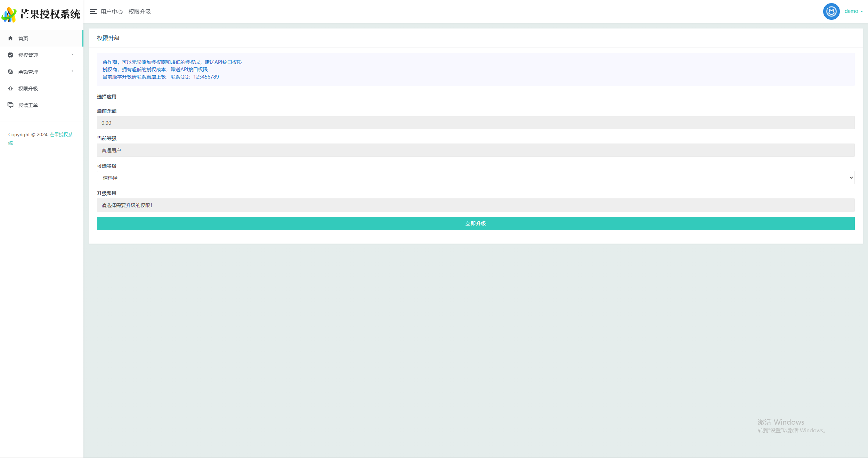Click the 升级费用 disabled text field
Screen dimensions: 868x458
click(x=476, y=205)
